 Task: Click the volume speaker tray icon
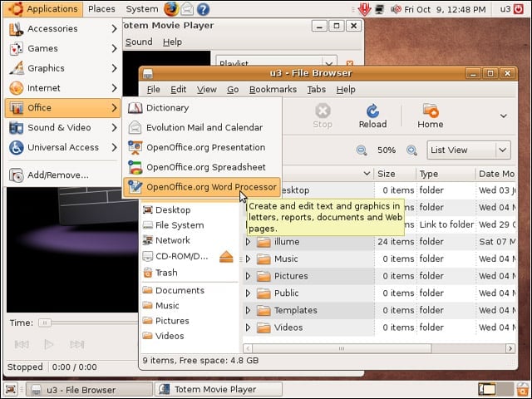coord(396,9)
